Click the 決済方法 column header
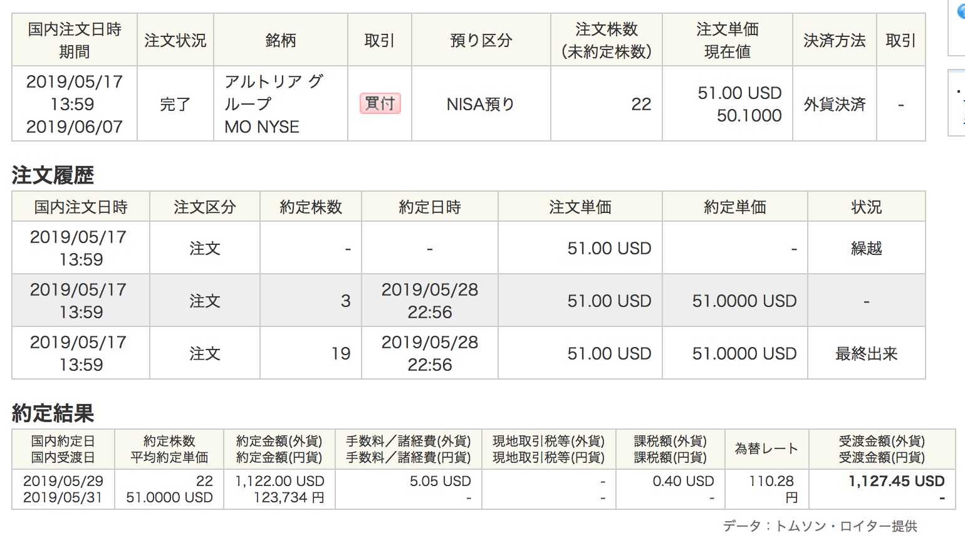965x560 pixels. (x=835, y=40)
